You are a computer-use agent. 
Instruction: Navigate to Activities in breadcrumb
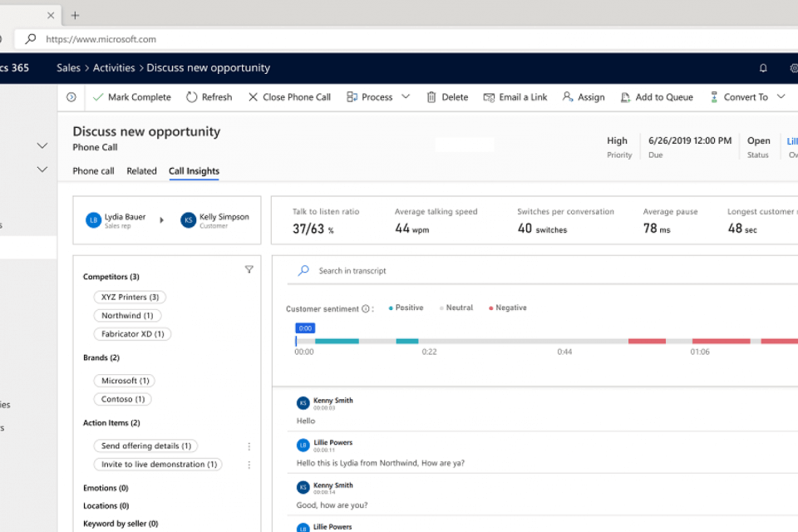(115, 68)
